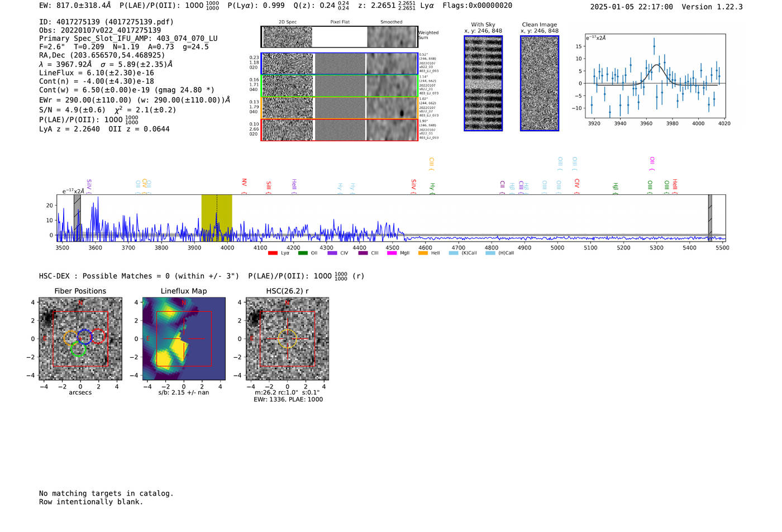Open the With Sky image thumbnail

pyautogui.click(x=483, y=83)
